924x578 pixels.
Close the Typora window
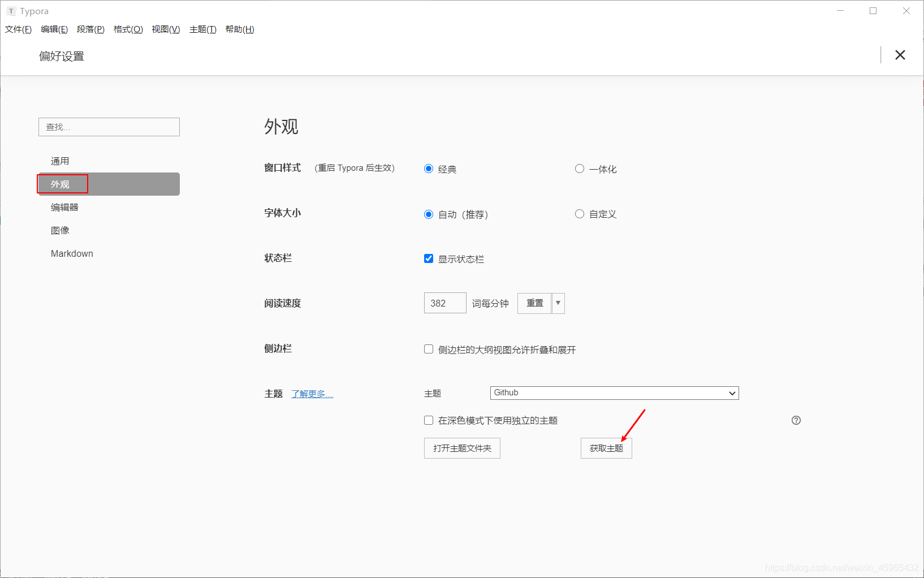pyautogui.click(x=906, y=11)
